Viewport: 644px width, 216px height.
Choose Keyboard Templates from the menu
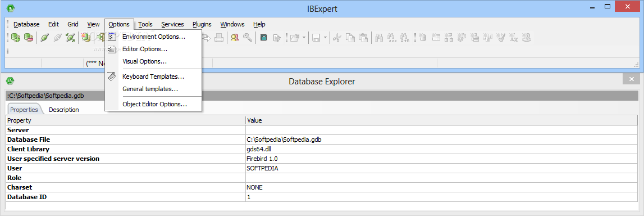pos(154,76)
